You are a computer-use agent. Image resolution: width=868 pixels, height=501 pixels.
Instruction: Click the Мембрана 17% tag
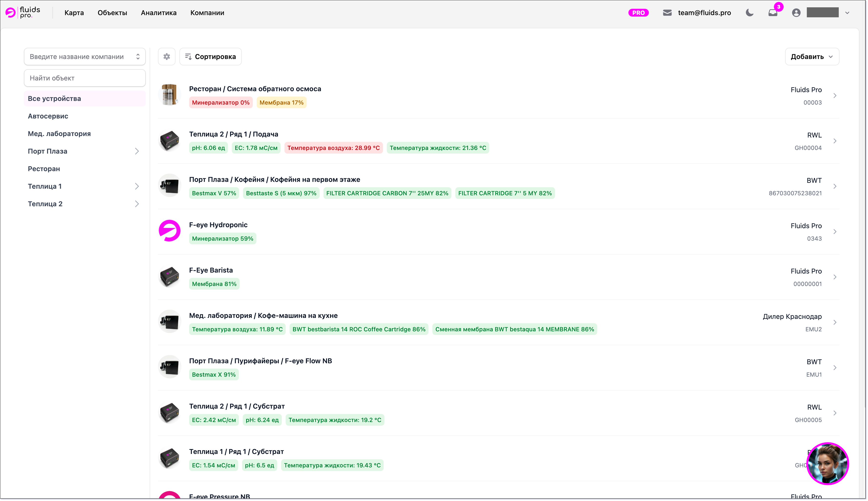[282, 103]
